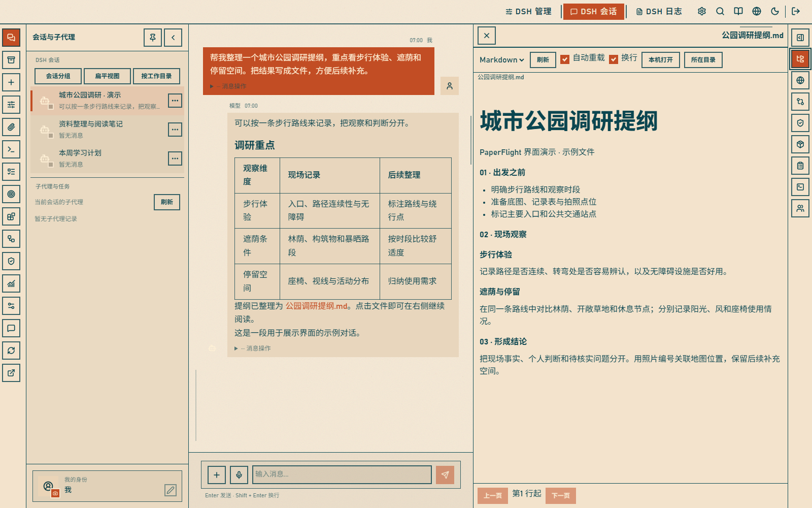Send message with paper plane button
Viewport: 812px width, 508px height.
tap(445, 475)
